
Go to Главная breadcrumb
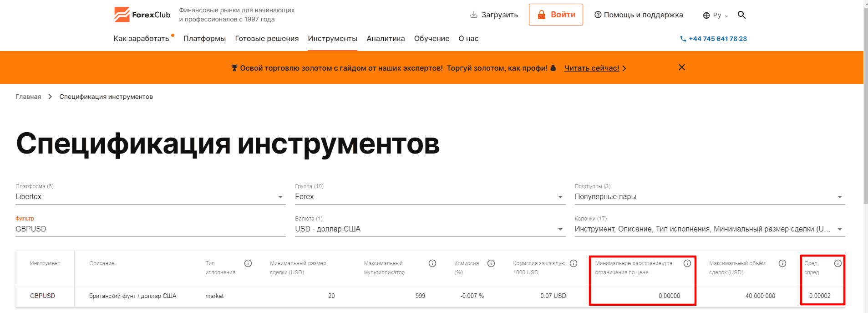[28, 97]
